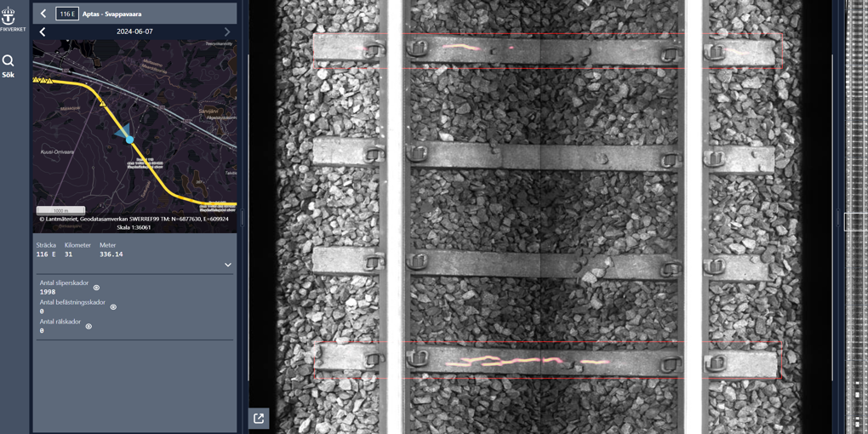Click the Antal sliperskador count 1998
The width and height of the screenshot is (868, 434).
click(x=48, y=292)
